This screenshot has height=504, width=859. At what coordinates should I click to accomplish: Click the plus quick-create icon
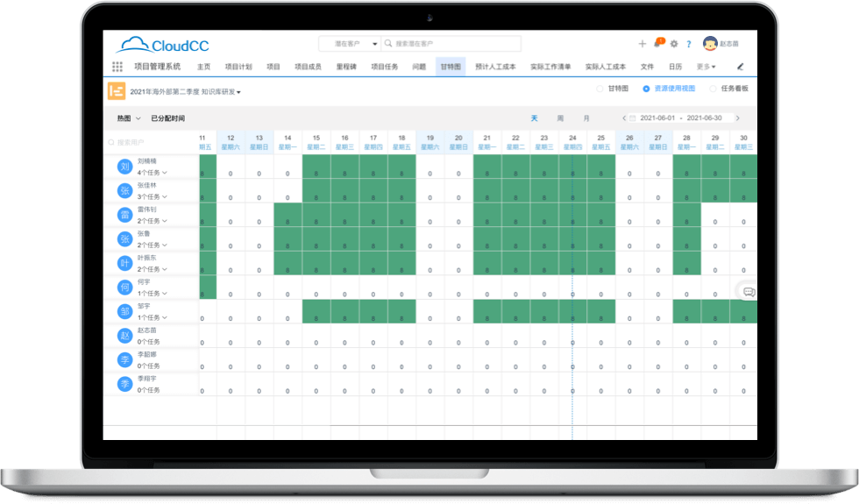pos(642,44)
